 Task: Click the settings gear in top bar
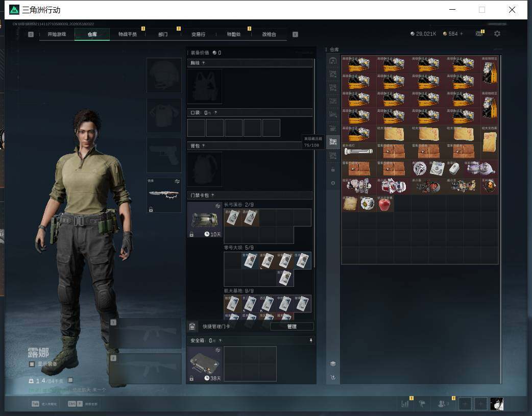pos(497,34)
